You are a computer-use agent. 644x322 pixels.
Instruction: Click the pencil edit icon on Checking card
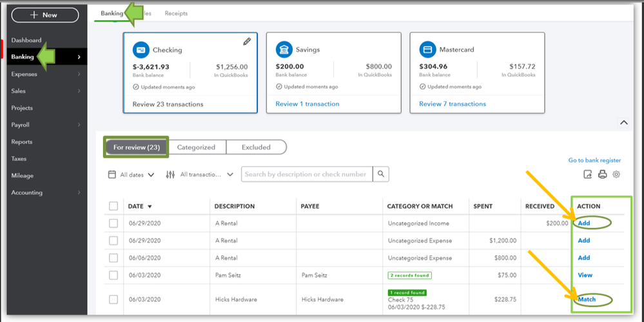[246, 41]
